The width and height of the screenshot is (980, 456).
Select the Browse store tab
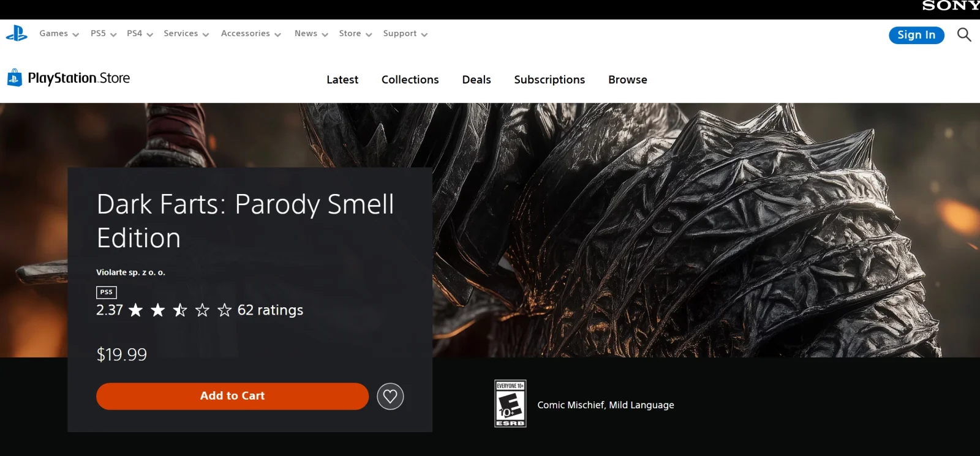[627, 80]
